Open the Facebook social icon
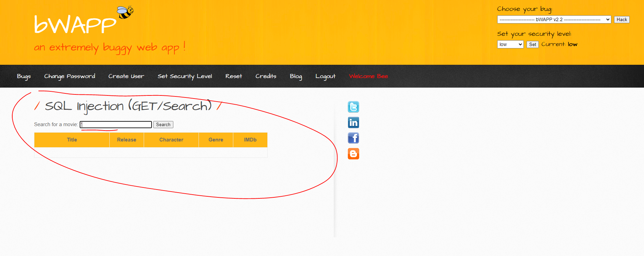644x256 pixels. pos(354,138)
